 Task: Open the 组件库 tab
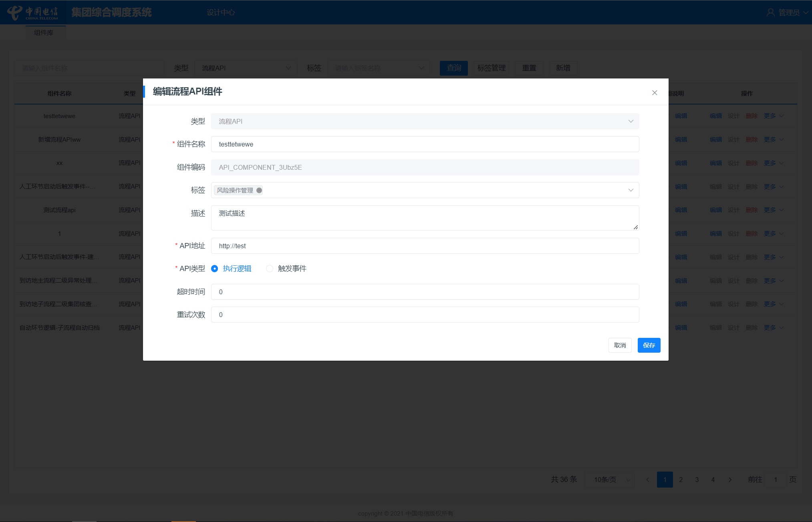tap(44, 33)
